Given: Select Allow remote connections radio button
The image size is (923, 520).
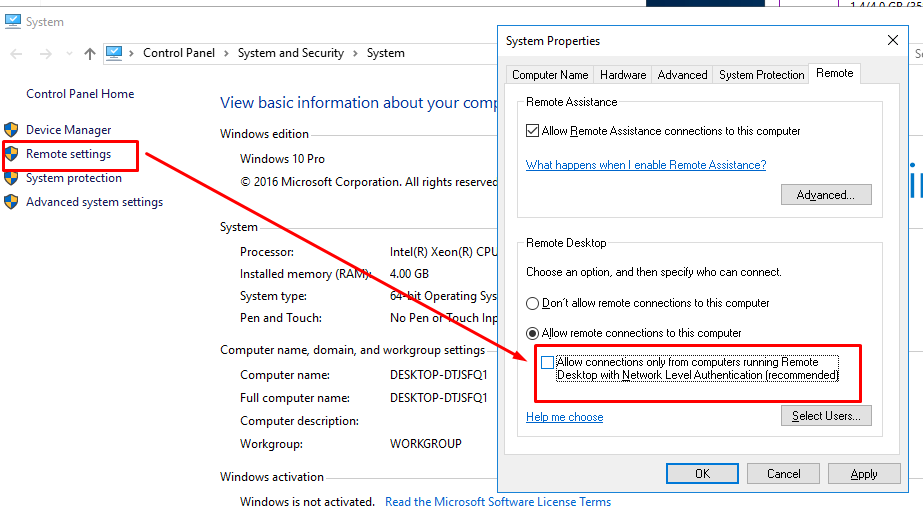Looking at the screenshot, I should (533, 333).
